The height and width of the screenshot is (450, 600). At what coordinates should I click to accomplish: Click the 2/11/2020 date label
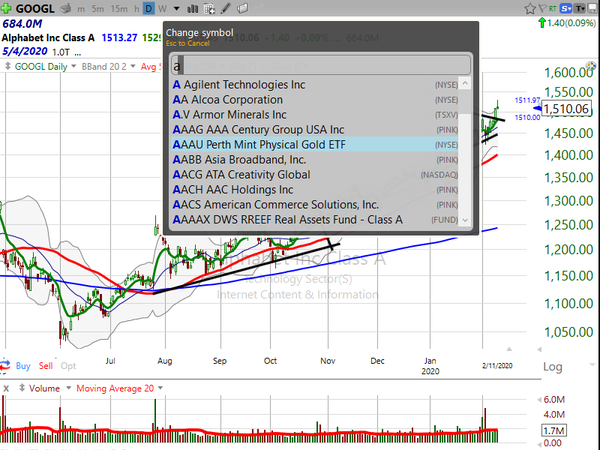point(497,365)
